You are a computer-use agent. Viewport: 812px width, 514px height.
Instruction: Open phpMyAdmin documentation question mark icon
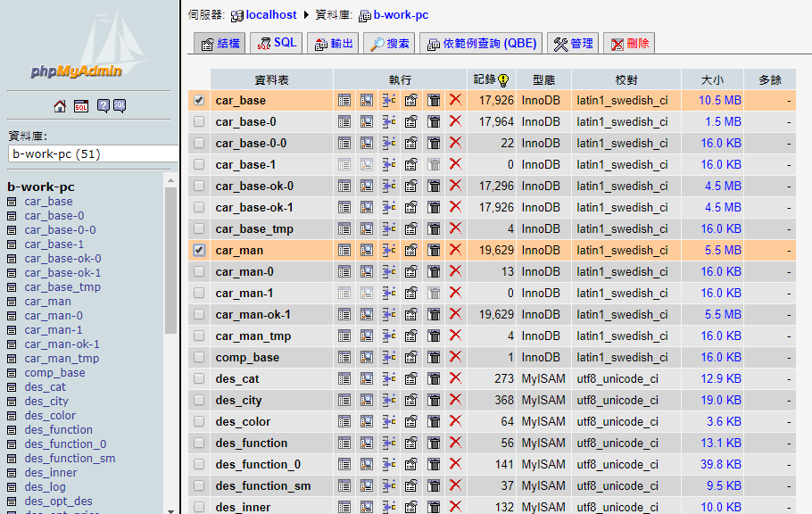tap(103, 106)
